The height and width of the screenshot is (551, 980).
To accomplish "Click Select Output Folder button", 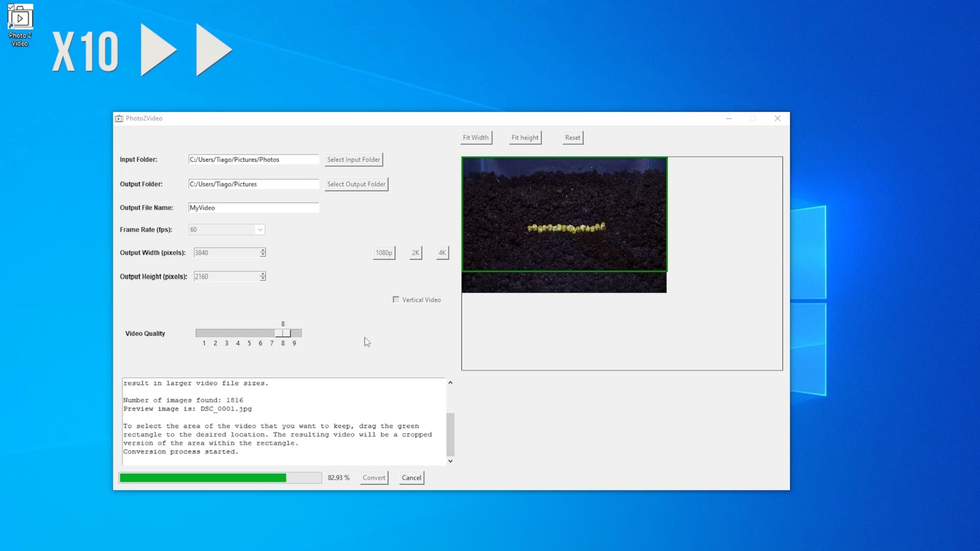I will click(356, 184).
